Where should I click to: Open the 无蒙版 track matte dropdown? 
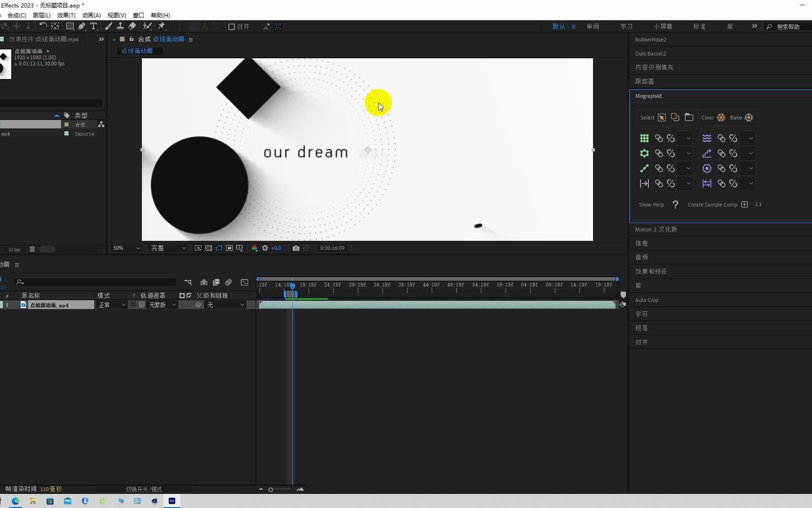[162, 305]
